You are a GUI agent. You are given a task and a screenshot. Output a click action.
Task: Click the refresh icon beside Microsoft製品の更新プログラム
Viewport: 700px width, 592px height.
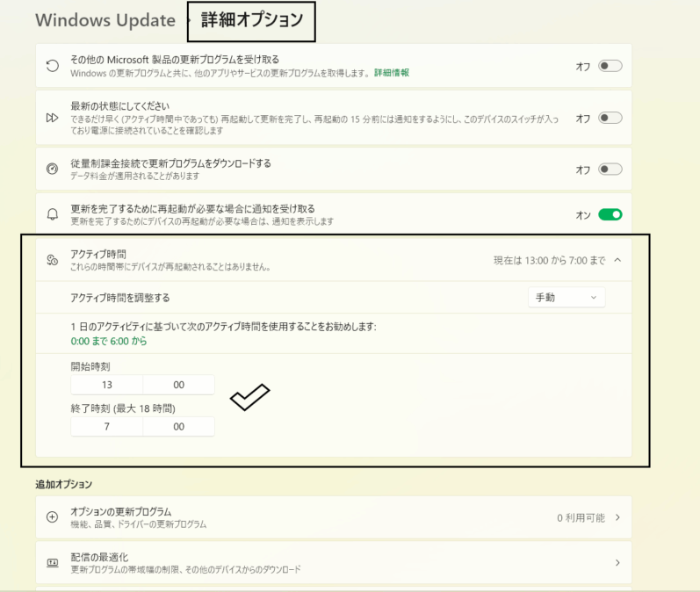[x=52, y=66]
